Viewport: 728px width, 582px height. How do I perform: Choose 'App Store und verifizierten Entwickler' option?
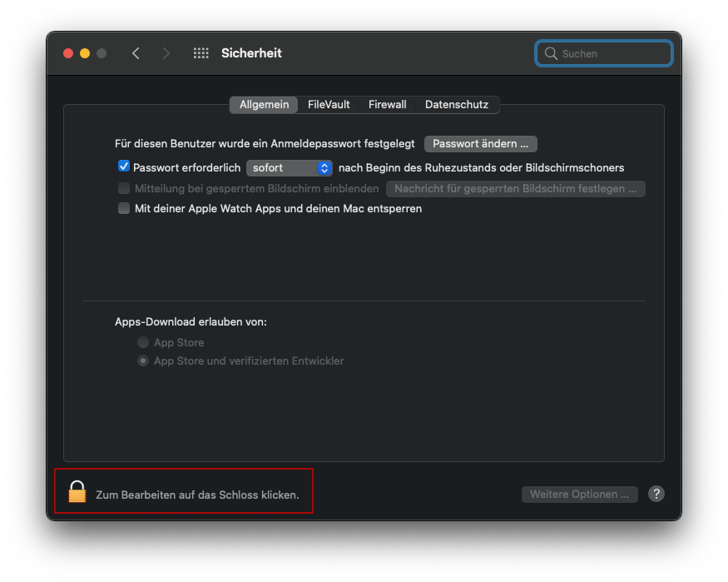[143, 361]
